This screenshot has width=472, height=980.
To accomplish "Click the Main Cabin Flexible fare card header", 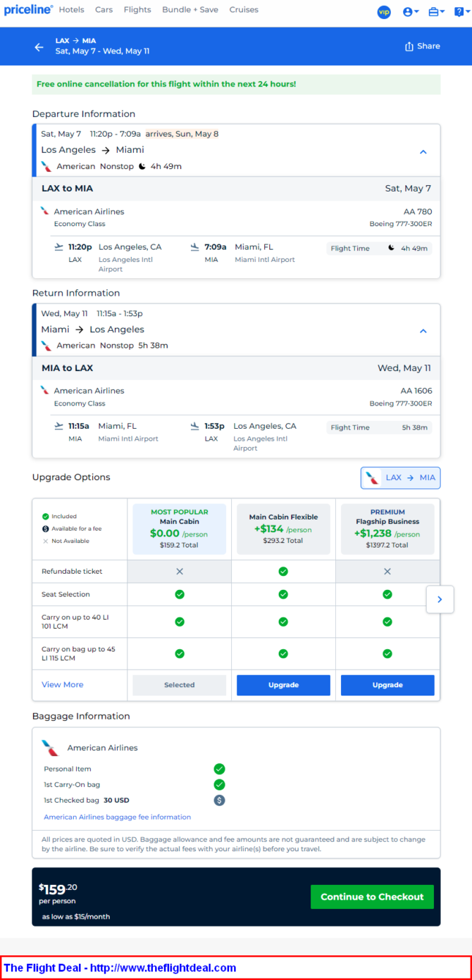I will pos(283,529).
